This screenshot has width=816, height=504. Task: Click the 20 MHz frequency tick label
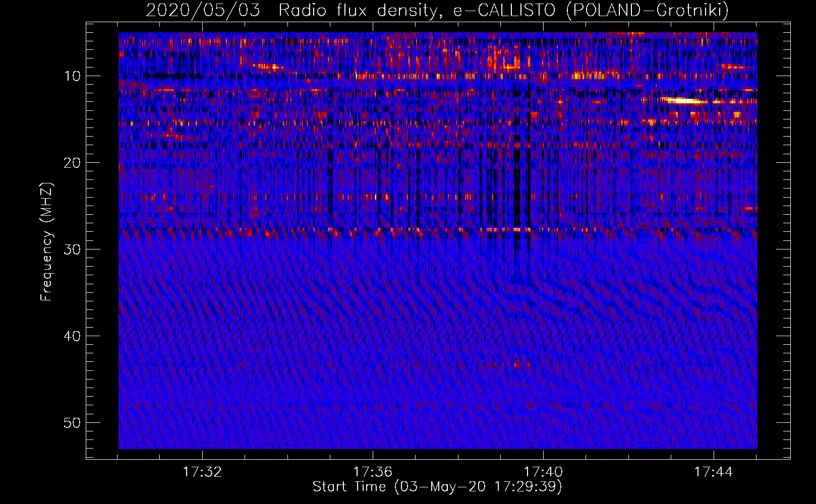point(73,163)
